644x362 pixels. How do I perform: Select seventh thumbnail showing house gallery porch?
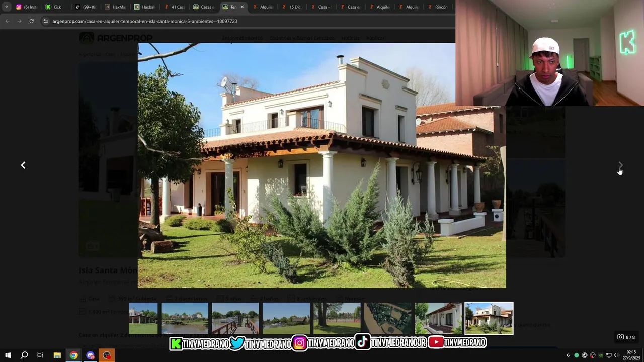pos(438,318)
